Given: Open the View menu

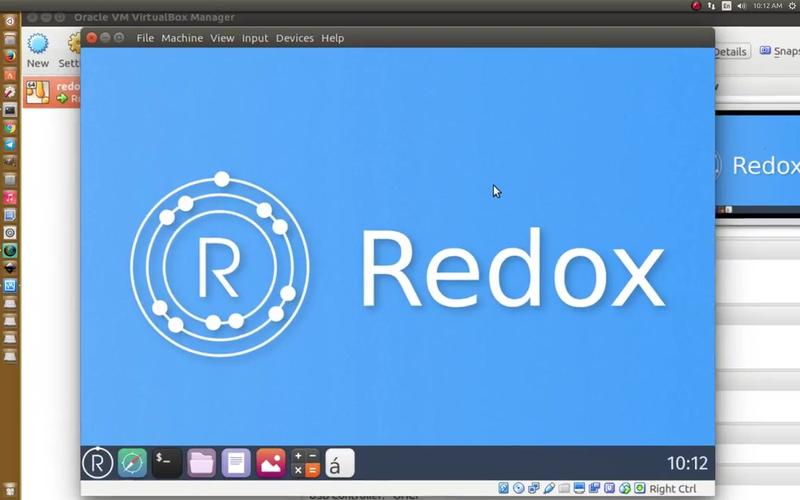Looking at the screenshot, I should [222, 38].
